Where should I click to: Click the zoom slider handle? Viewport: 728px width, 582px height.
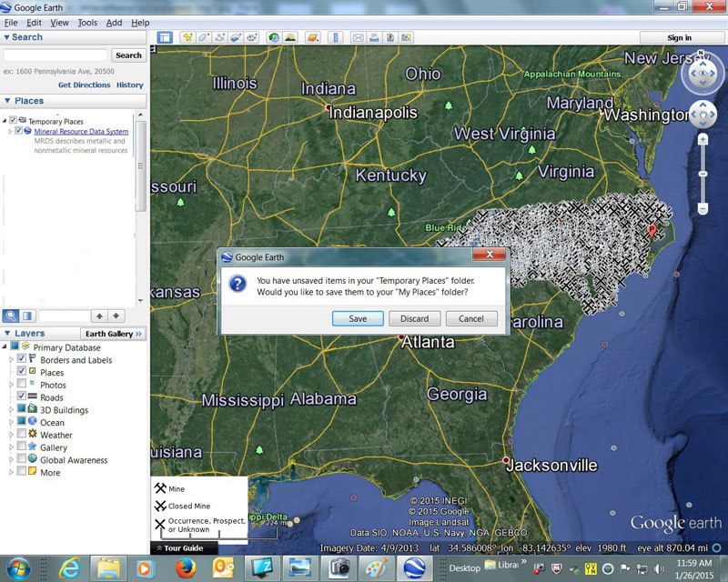coord(703,174)
